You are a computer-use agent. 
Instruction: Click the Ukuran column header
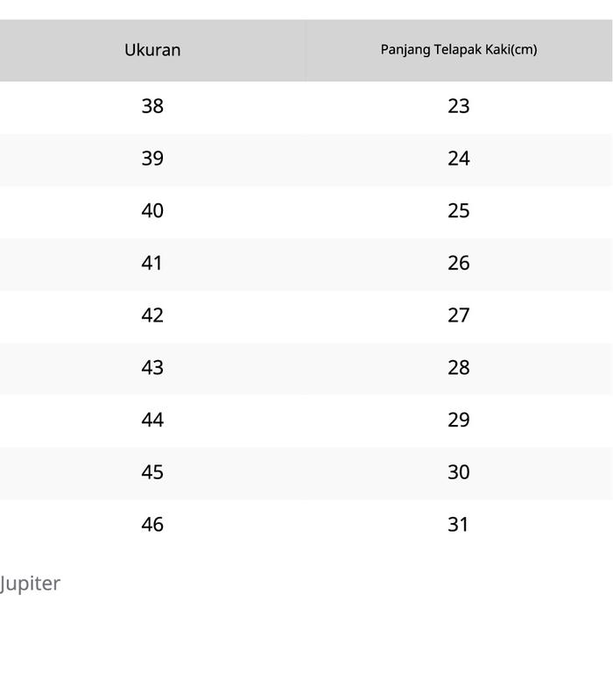[x=152, y=50]
